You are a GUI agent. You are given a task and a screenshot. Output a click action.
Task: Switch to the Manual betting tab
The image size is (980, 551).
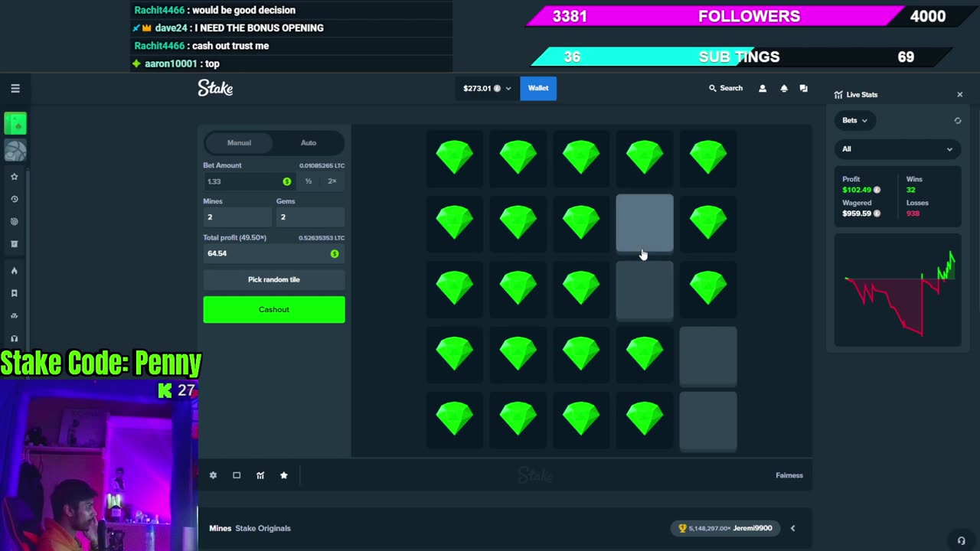point(239,143)
